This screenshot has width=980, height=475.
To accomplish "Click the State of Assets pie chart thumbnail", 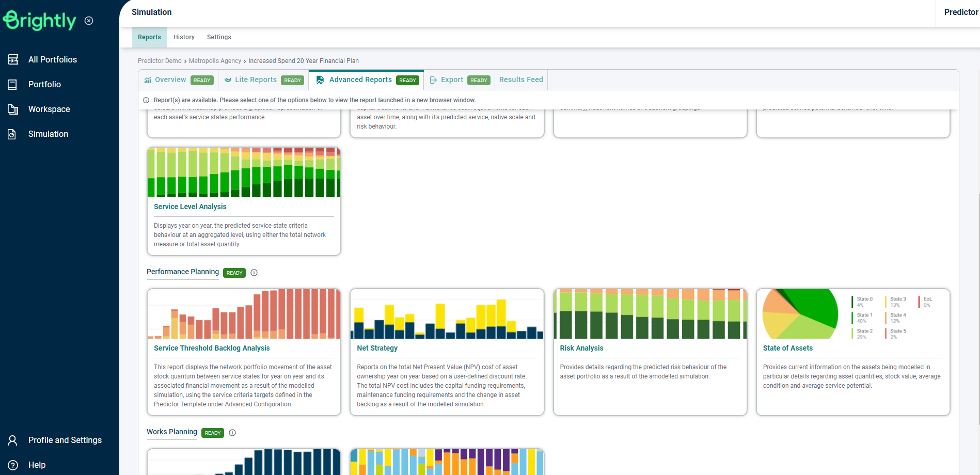I will point(800,313).
